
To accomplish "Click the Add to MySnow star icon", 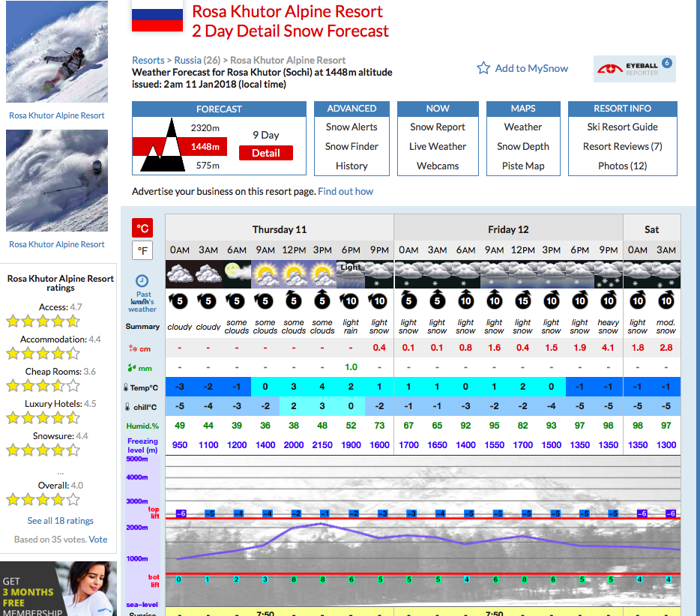I will 483,68.
